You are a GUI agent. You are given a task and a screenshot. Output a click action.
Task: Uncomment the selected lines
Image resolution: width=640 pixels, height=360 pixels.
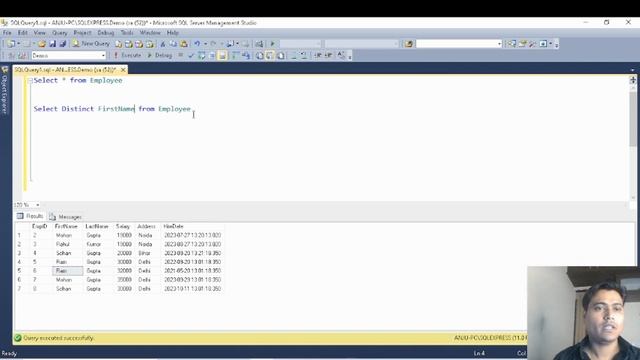pos(304,56)
